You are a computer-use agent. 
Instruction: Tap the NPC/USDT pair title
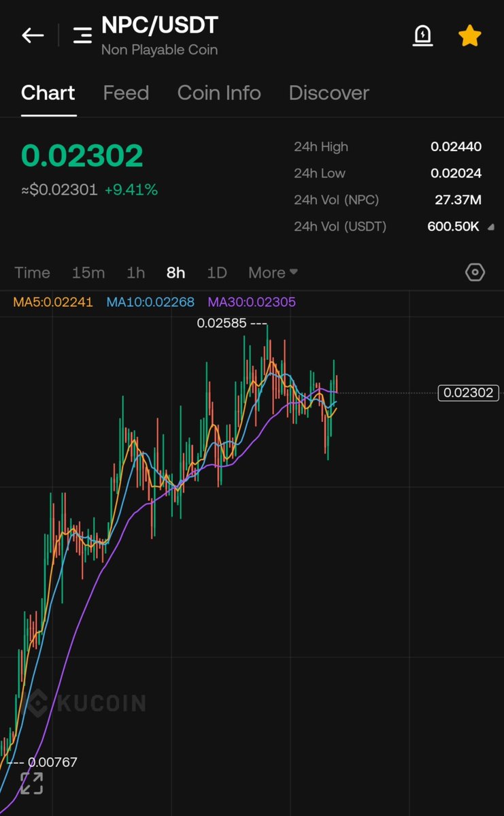click(x=160, y=25)
